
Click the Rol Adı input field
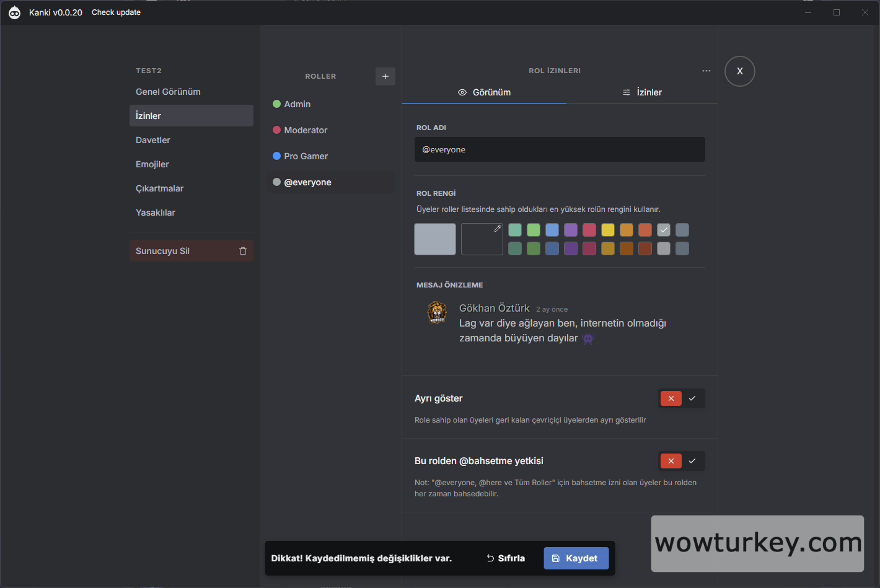pos(560,149)
